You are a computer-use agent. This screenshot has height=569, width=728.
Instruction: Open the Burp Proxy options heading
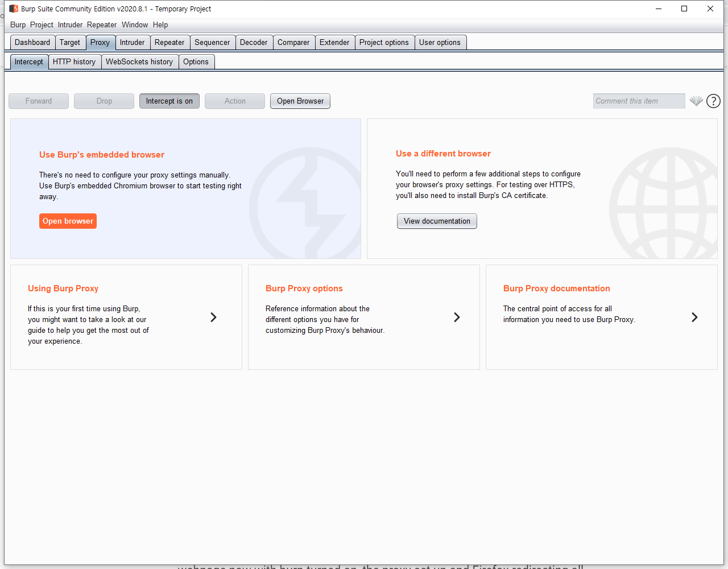(304, 288)
